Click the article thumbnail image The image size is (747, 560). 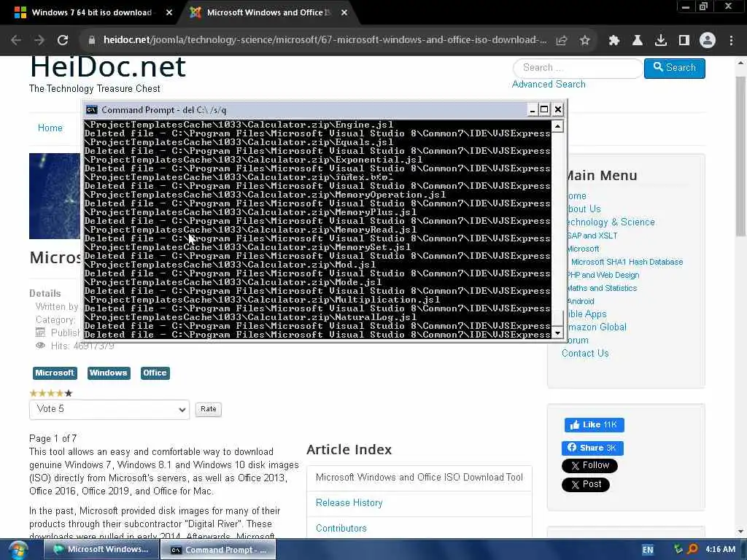click(55, 195)
